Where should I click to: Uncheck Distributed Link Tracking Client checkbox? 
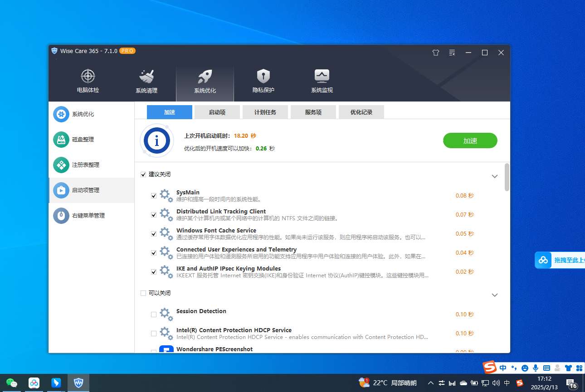(x=154, y=215)
